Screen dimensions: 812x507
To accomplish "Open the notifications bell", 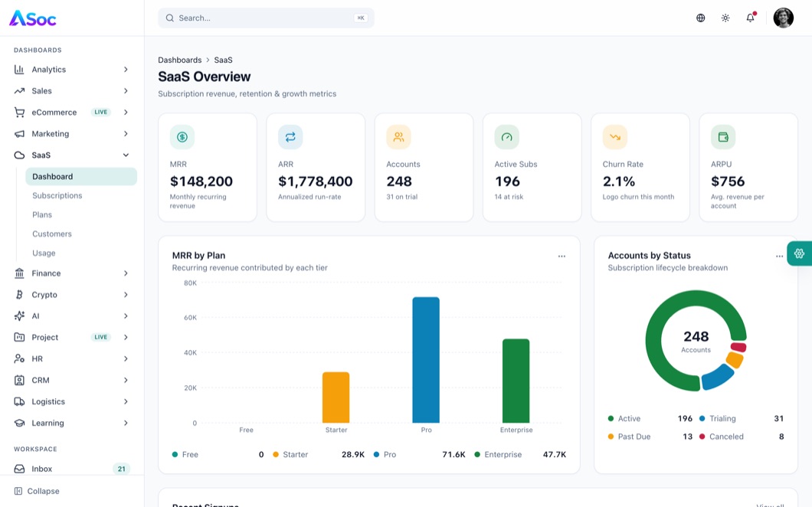I will click(751, 18).
